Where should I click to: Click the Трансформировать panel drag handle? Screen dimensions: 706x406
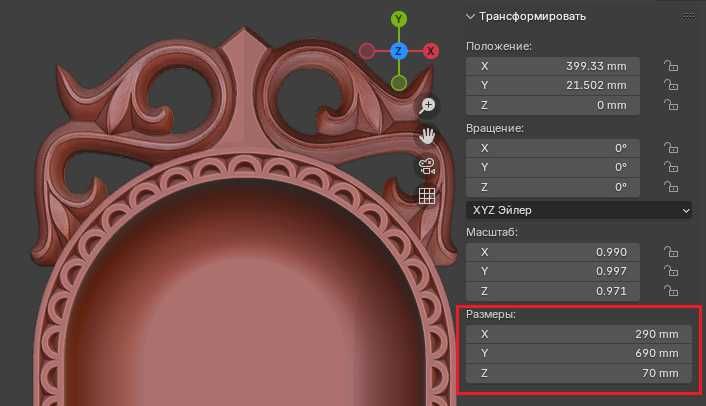(688, 17)
